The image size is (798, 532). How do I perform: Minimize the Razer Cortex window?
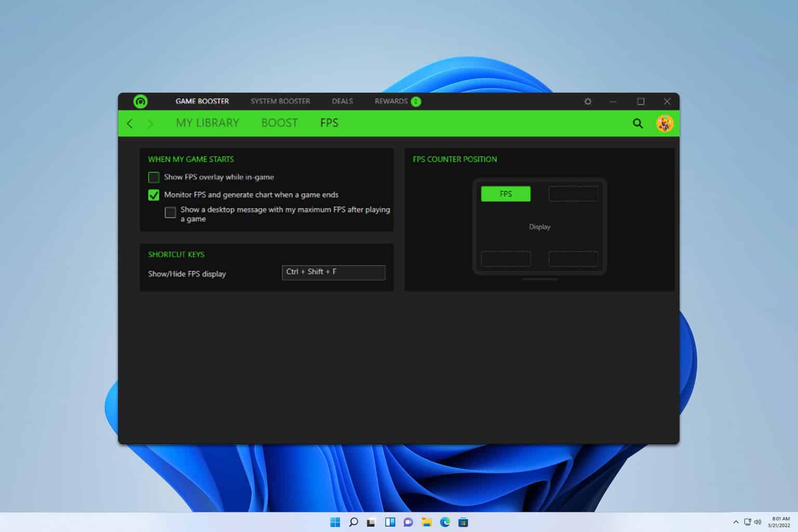click(x=613, y=101)
